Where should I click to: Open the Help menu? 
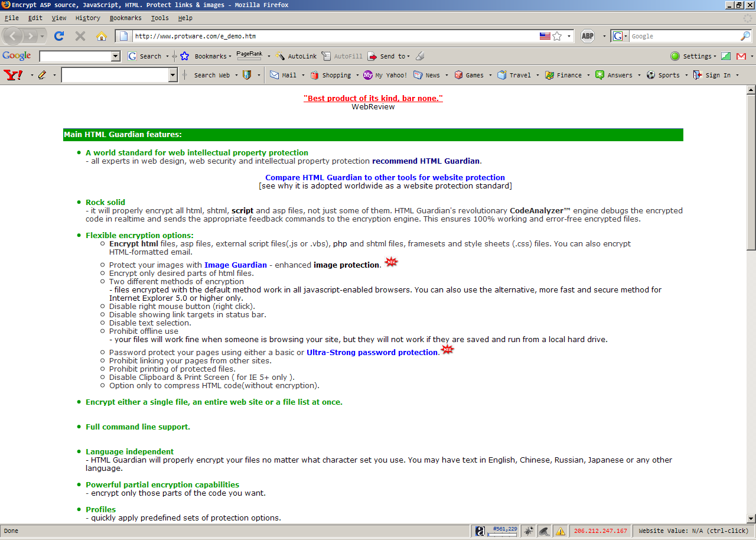[x=185, y=18]
